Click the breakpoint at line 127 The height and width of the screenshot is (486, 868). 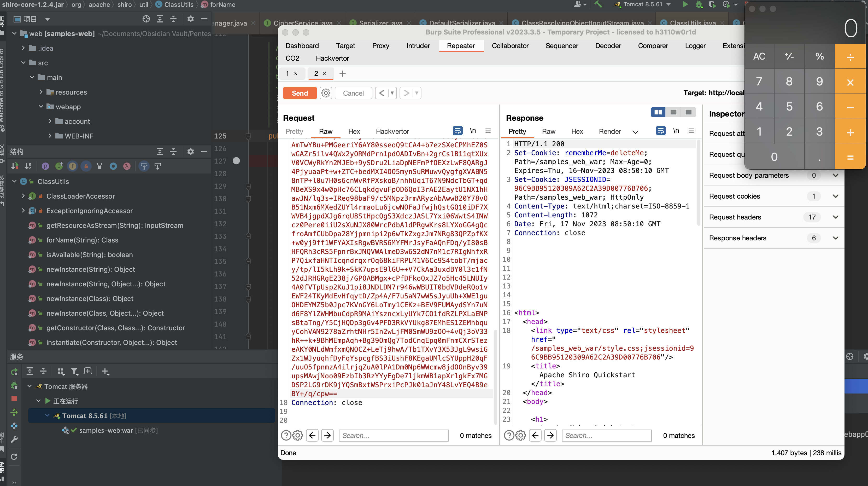pyautogui.click(x=237, y=161)
